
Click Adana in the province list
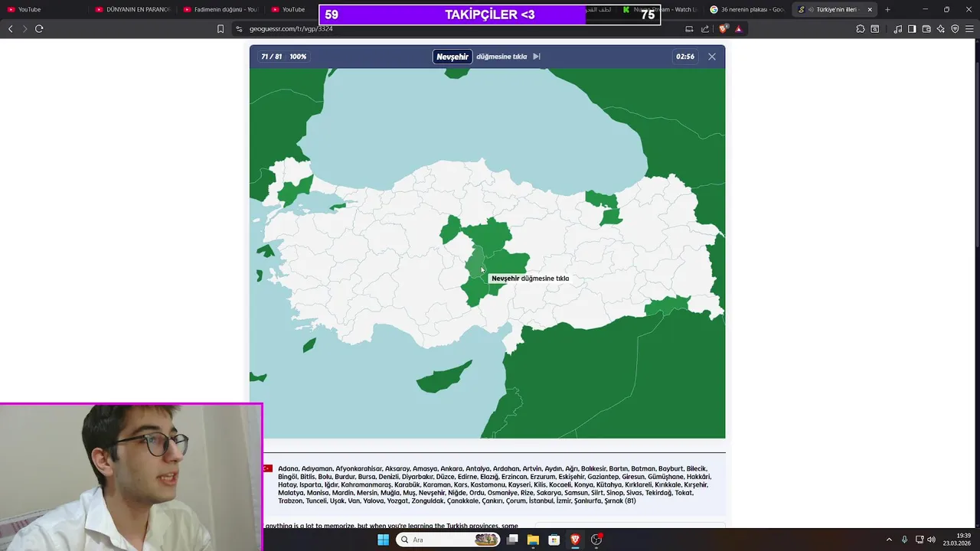[x=288, y=468]
